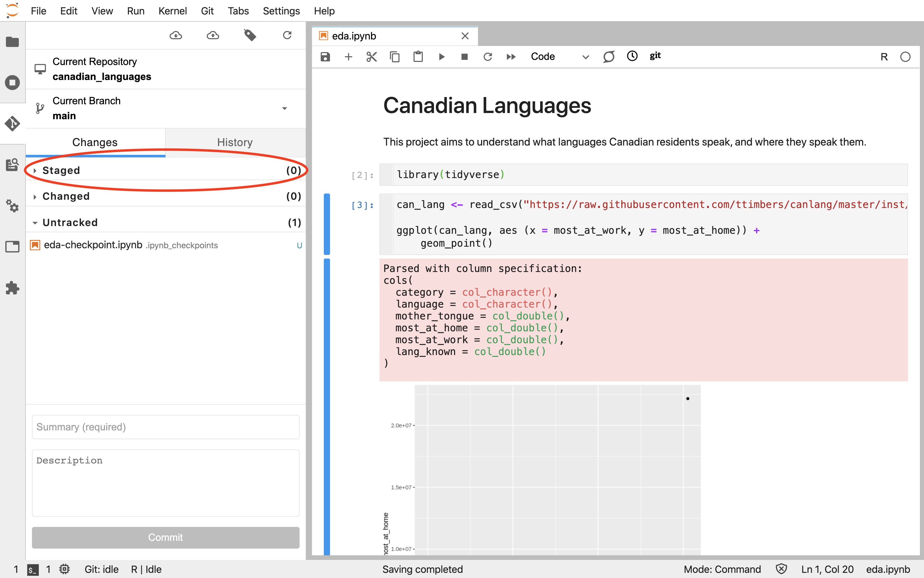Screen dimensions: 924x578
Task: Click the git button in notebook toolbar
Action: 655,56
